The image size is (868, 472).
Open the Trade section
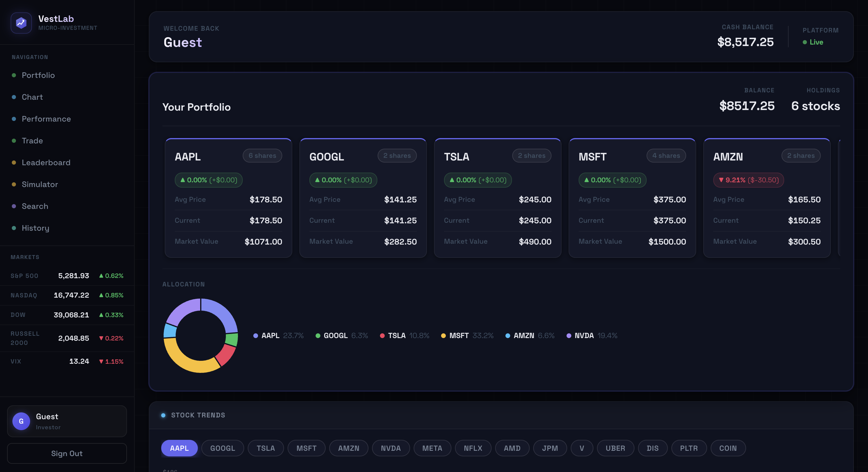tap(67, 141)
